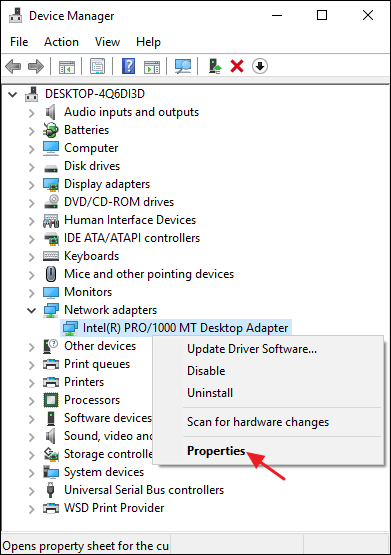Click Scan for hardware changes monitor icon
This screenshot has height=555, width=391.
pos(183,66)
